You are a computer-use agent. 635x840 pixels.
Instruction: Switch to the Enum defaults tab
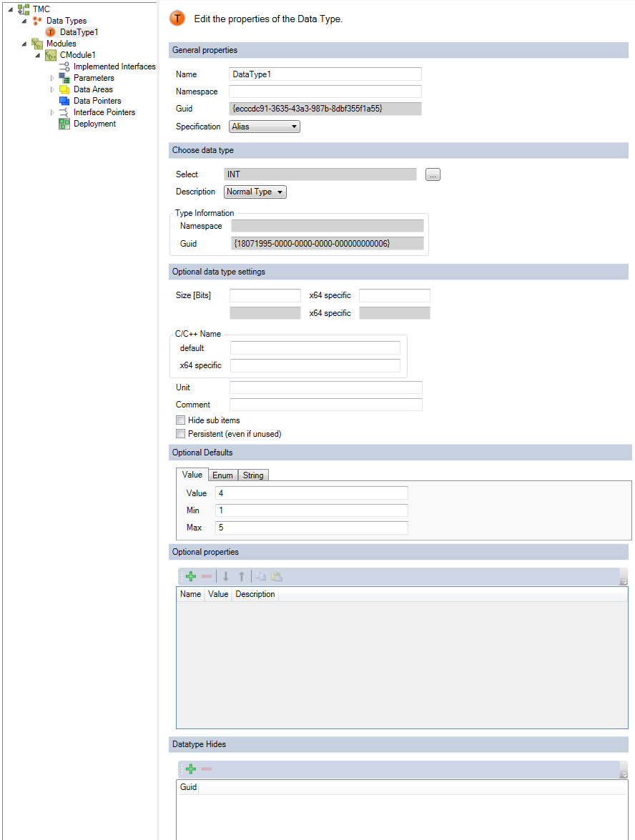222,475
